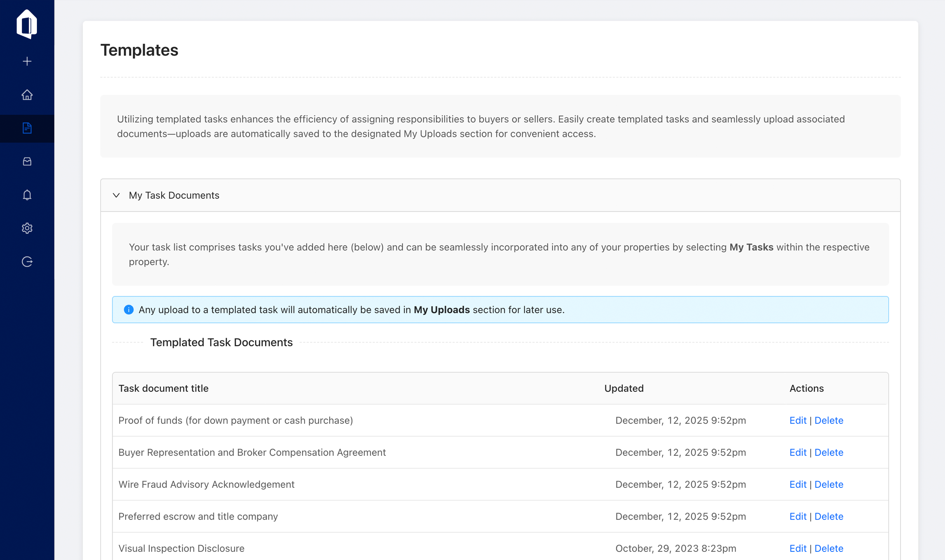Screen dimensions: 945x560
Task: Click the blue info icon in the upload notice
Action: (x=129, y=310)
